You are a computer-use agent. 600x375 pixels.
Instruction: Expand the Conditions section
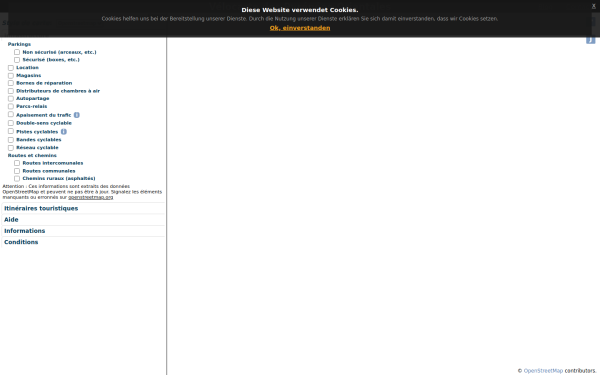tap(83, 242)
